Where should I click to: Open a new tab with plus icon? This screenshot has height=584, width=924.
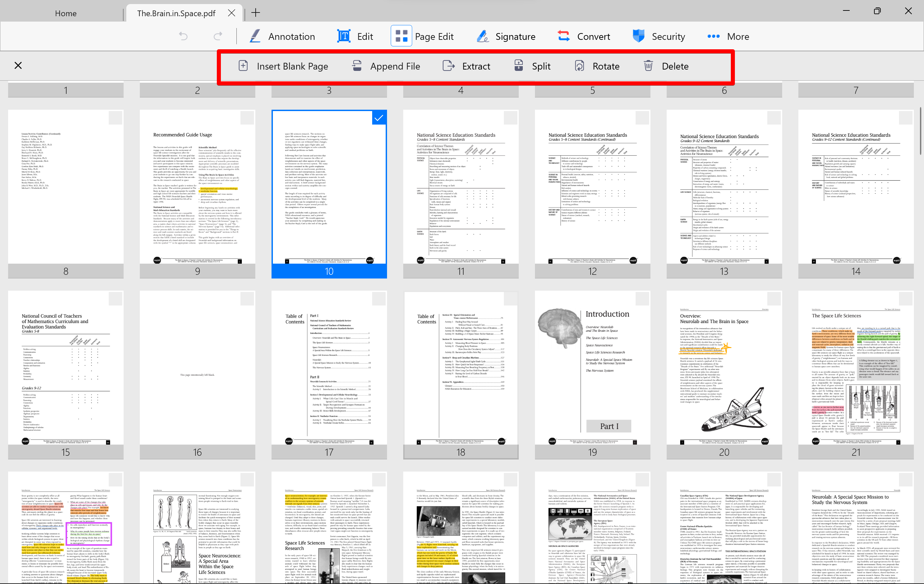pyautogui.click(x=256, y=12)
